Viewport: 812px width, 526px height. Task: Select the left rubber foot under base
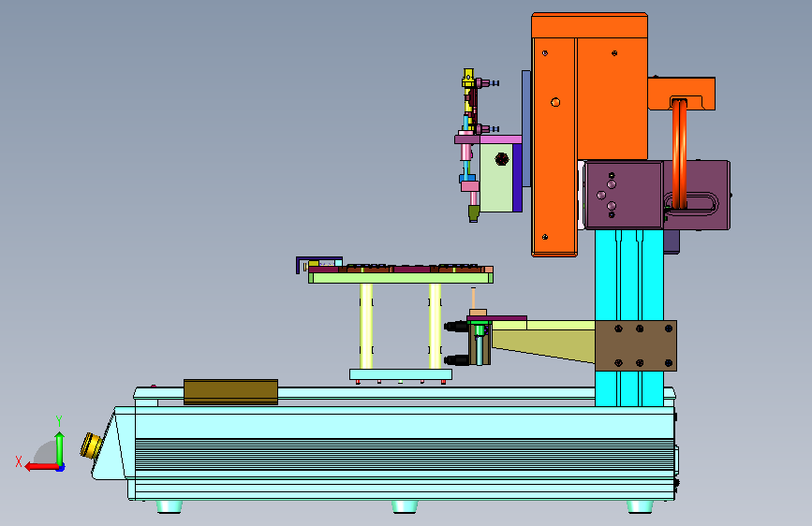170,507
